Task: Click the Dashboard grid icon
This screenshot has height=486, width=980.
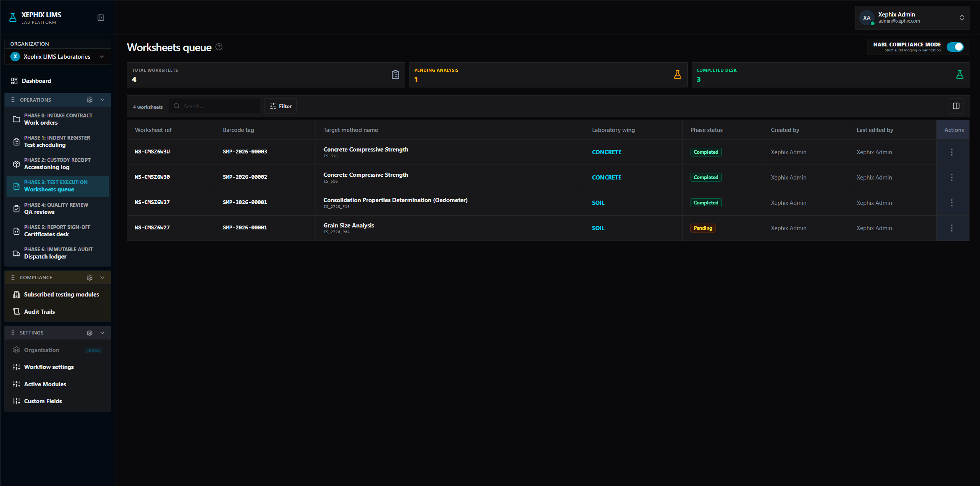Action: [x=14, y=81]
